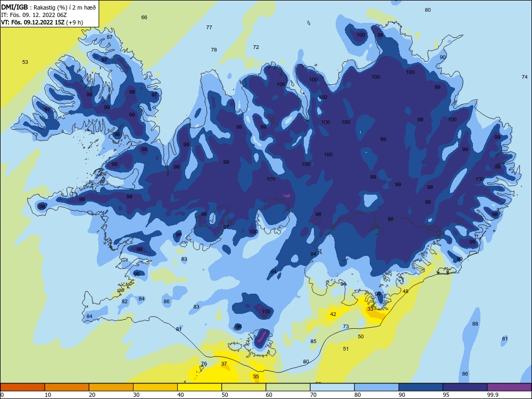Viewport: 532px width, 399px height.
Task: Select the map value '76'
Action: (x=204, y=364)
